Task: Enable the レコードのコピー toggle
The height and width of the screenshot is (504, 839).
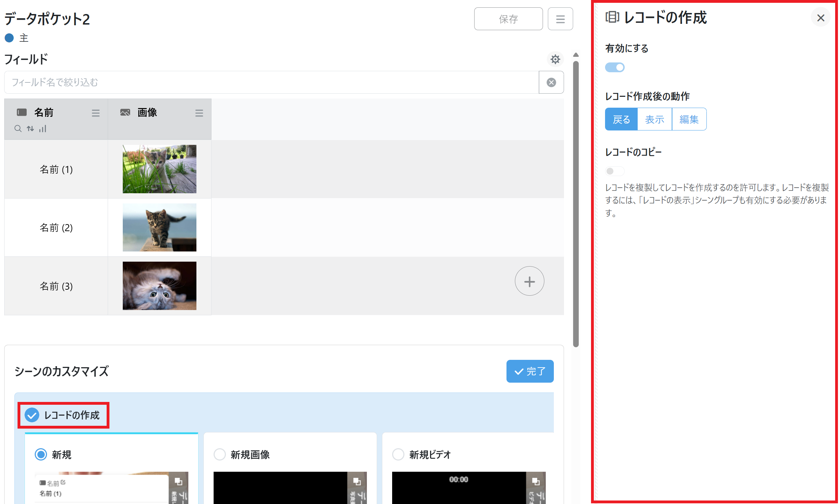Action: 615,171
